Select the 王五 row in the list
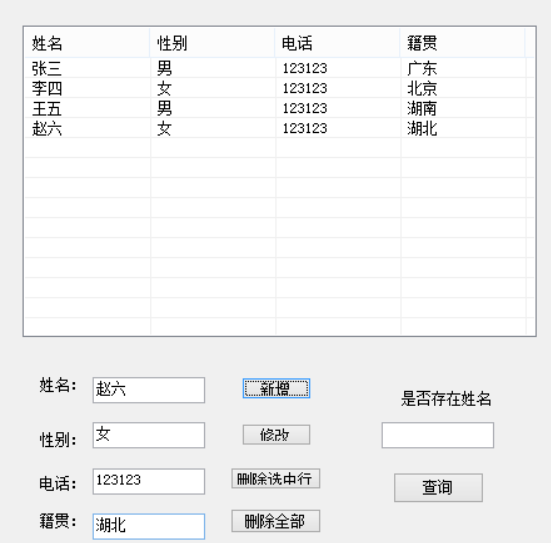 point(279,108)
